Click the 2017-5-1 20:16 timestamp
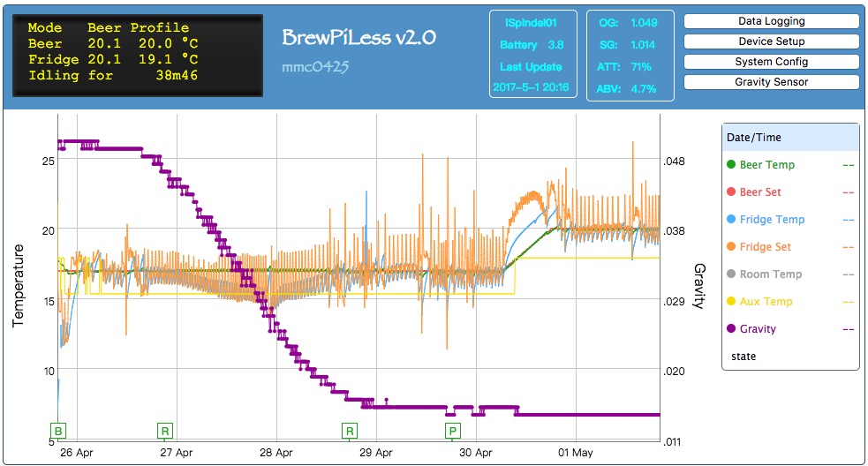 click(x=531, y=87)
